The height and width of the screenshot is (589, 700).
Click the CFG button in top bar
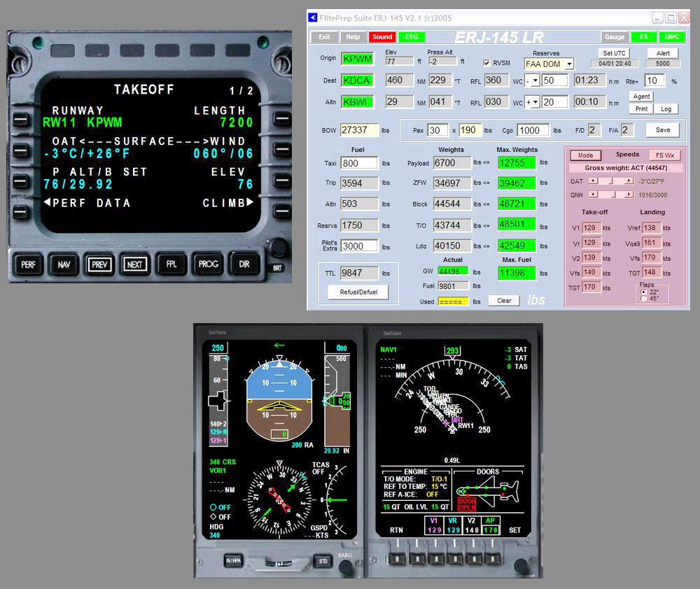(x=412, y=37)
